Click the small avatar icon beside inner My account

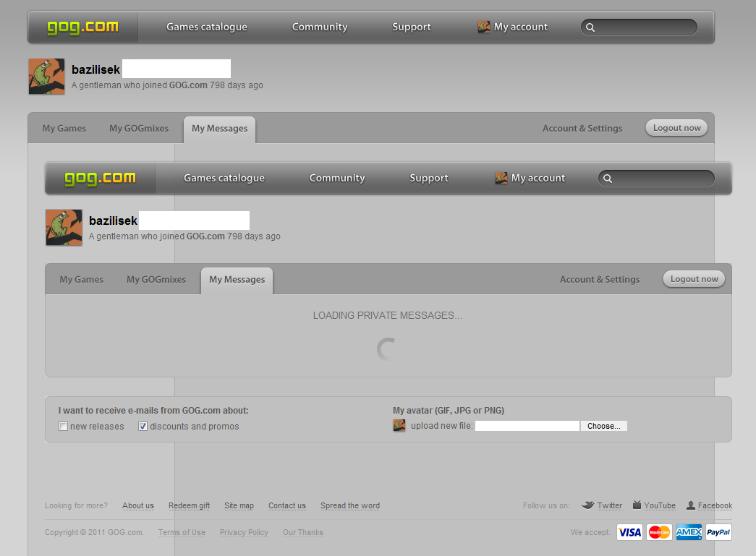(x=501, y=178)
